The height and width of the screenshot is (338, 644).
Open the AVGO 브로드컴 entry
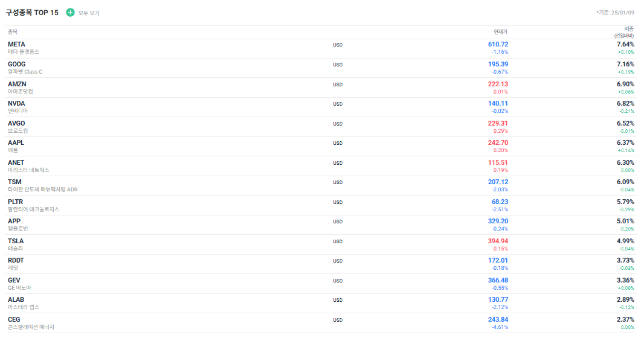click(x=18, y=127)
